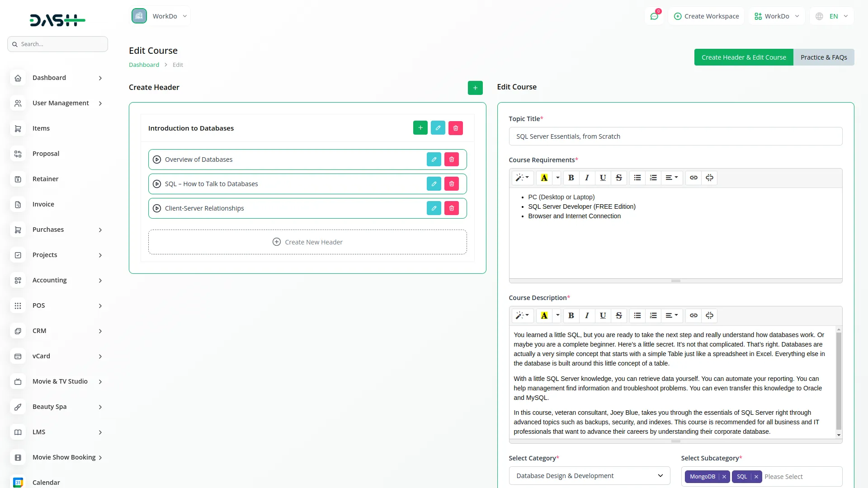Toggle strikethrough in Course Description toolbar
The image size is (868, 488).
point(618,315)
